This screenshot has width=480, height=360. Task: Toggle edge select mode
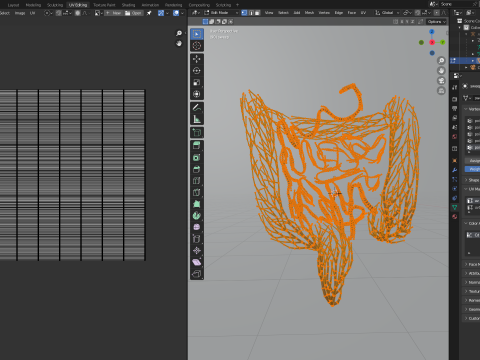pos(251,13)
